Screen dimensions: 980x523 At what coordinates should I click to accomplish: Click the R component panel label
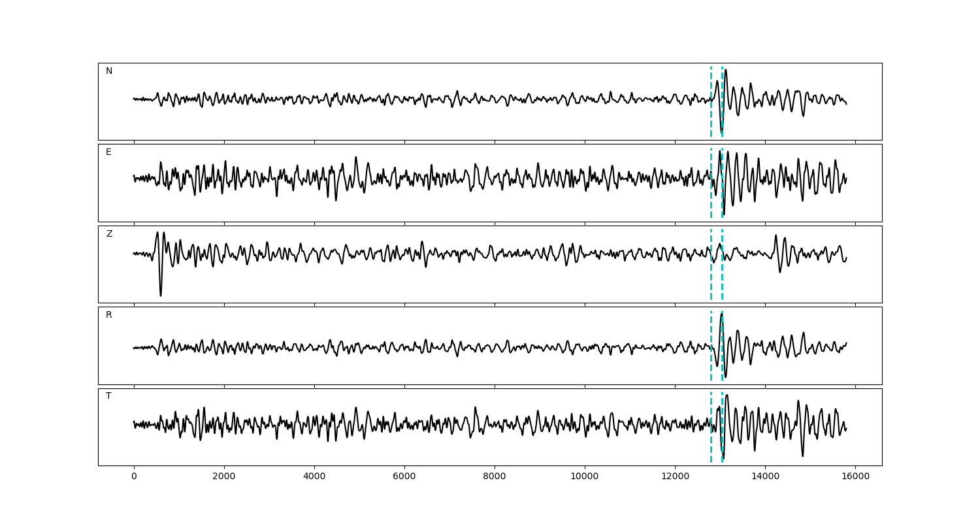coord(109,315)
